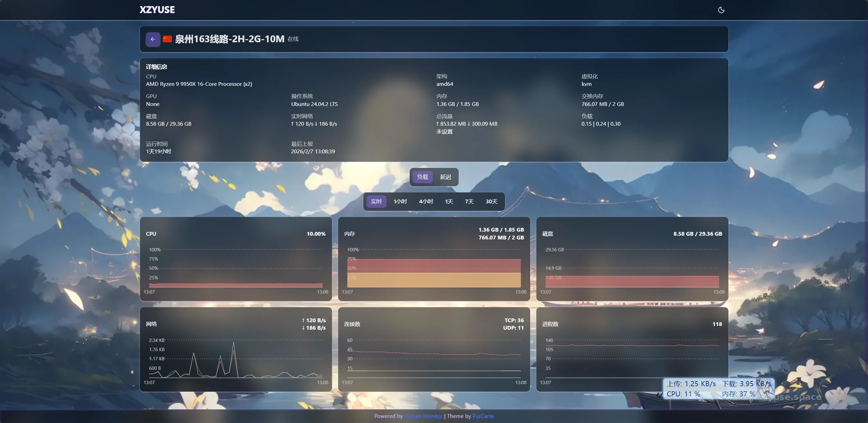Click the back arrow button

click(153, 39)
